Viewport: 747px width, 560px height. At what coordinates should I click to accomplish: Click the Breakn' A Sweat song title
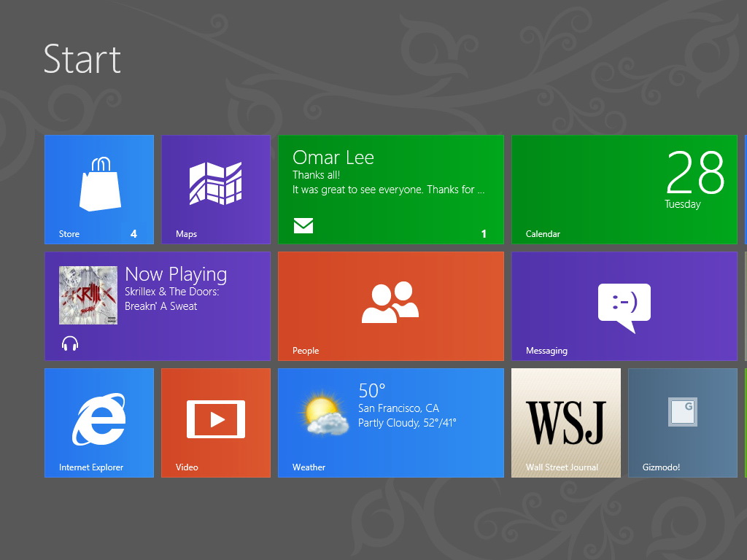click(x=161, y=306)
